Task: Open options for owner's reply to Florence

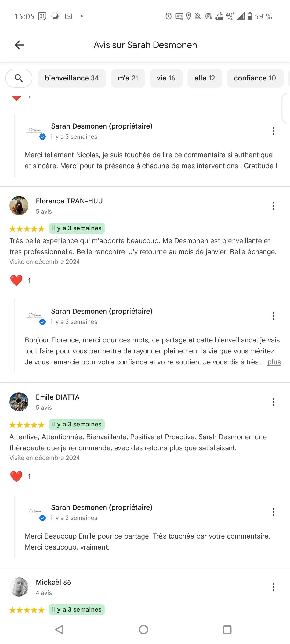Action: [x=273, y=316]
